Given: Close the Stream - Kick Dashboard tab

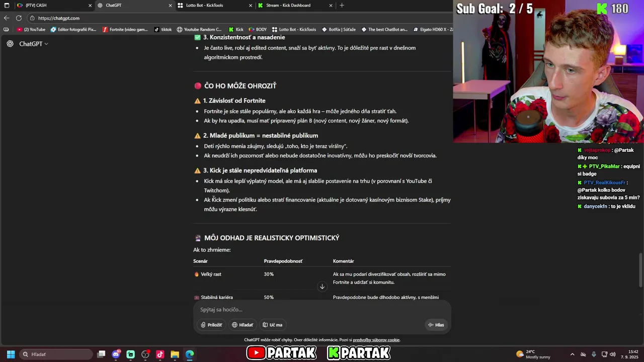Looking at the screenshot, I should pyautogui.click(x=331, y=6).
